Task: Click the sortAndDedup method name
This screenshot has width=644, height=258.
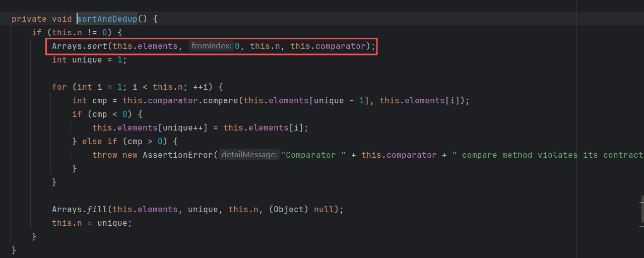Action: [107, 19]
